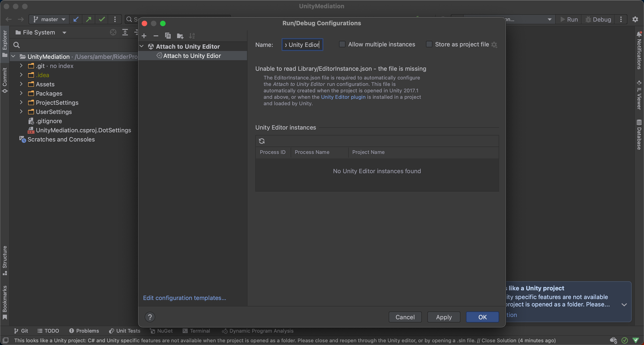Expand the .git folder
This screenshot has height=345, width=644.
point(21,66)
